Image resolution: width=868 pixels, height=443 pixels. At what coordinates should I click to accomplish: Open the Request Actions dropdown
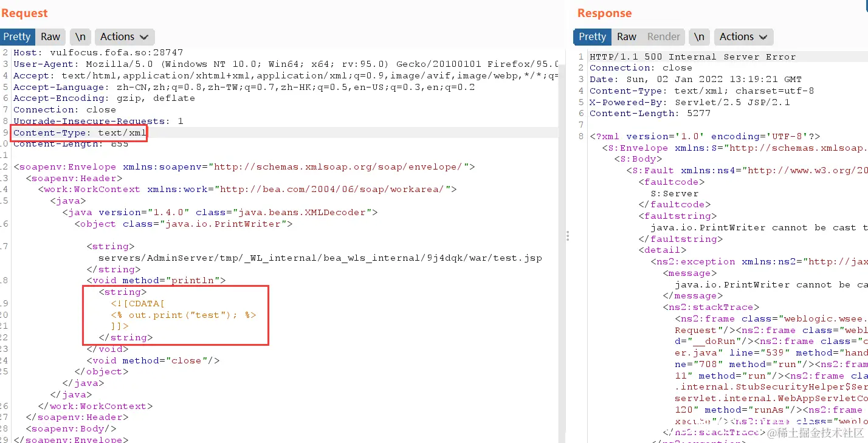coord(124,36)
